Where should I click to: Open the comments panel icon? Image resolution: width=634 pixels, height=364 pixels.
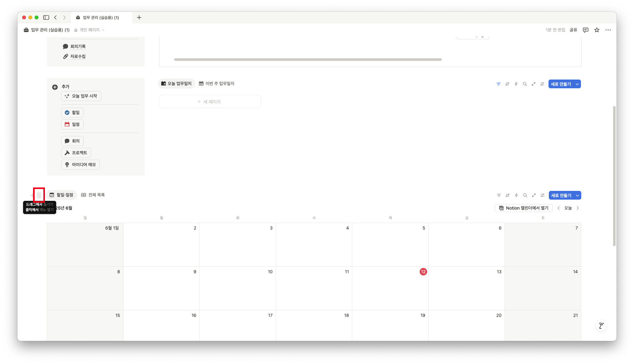point(586,30)
